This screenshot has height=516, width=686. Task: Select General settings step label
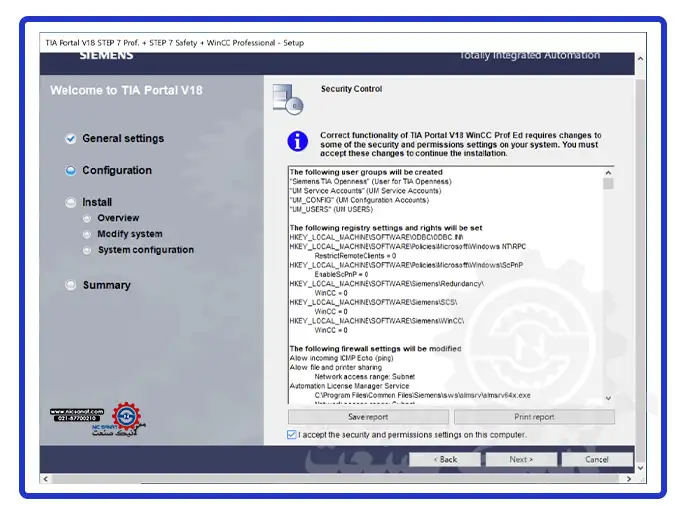point(123,138)
